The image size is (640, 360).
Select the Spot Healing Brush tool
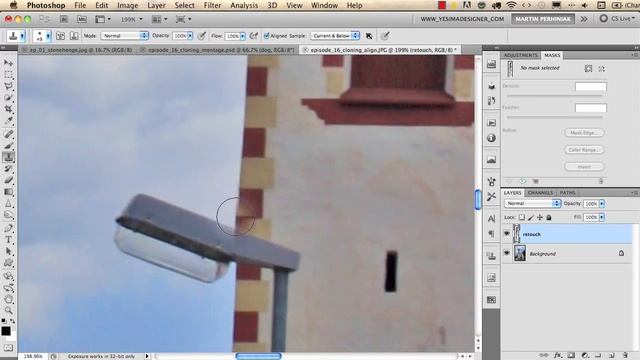8,134
